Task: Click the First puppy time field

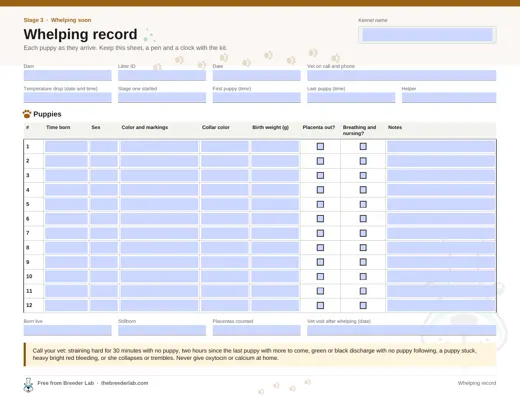Action: click(x=257, y=98)
